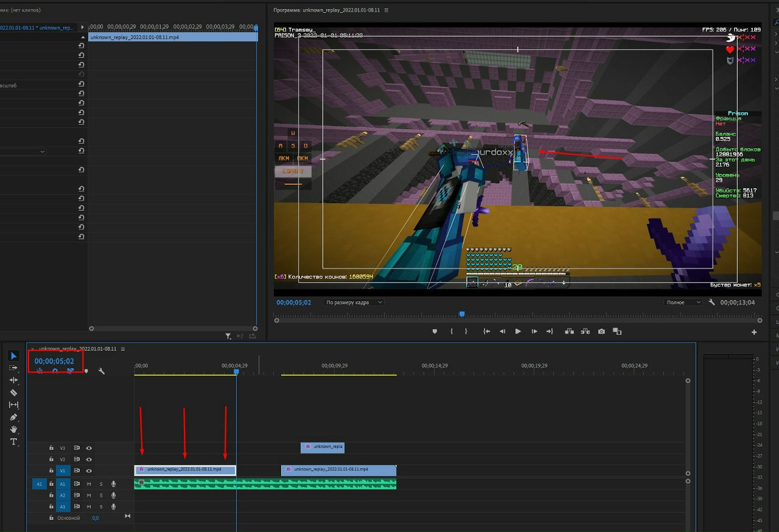Toggle lock on video track V2
The image size is (779, 532).
51,460
